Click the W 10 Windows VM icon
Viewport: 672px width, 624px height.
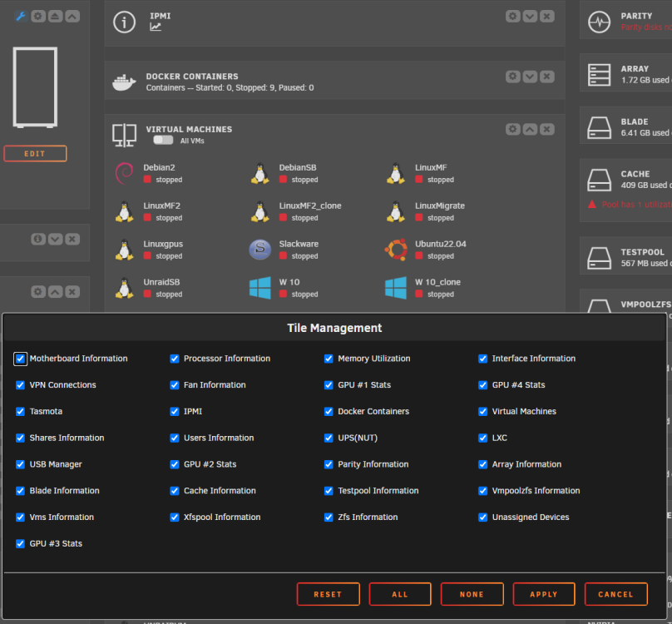coord(260,288)
